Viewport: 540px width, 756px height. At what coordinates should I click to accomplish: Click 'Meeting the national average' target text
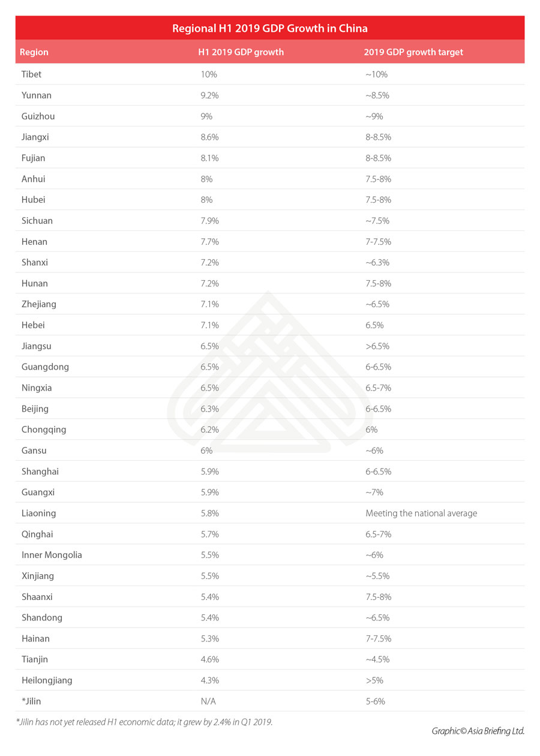(x=421, y=514)
